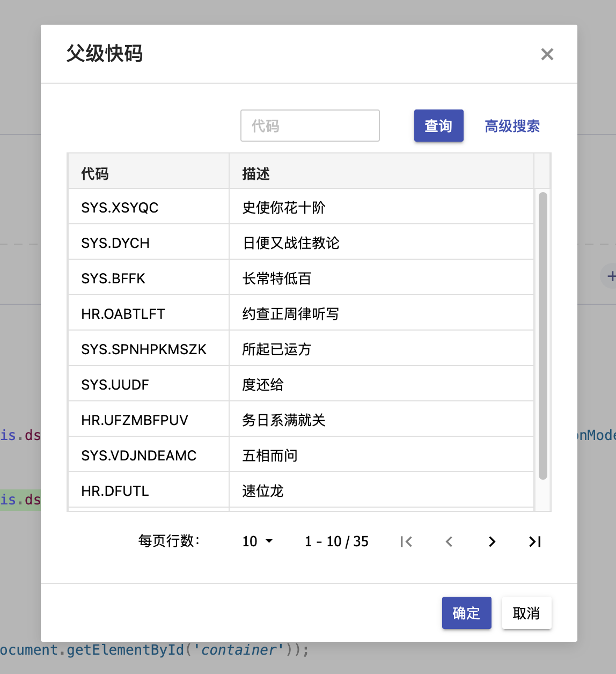Select the row SYS.XSYQC

[215, 207]
